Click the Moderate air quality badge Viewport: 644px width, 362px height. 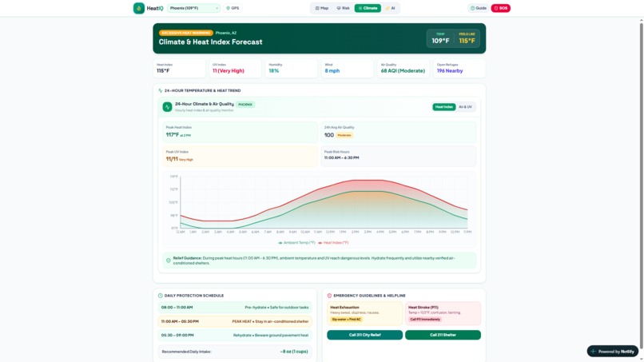tap(344, 135)
